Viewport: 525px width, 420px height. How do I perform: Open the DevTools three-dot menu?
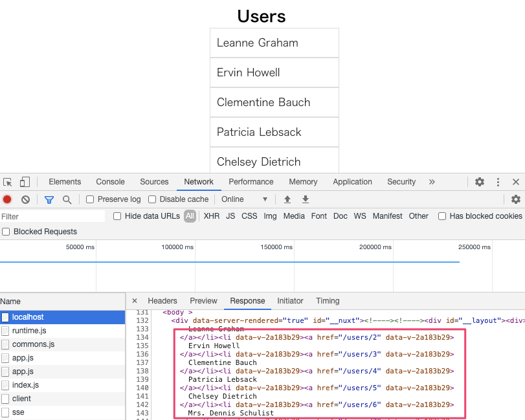(498, 182)
